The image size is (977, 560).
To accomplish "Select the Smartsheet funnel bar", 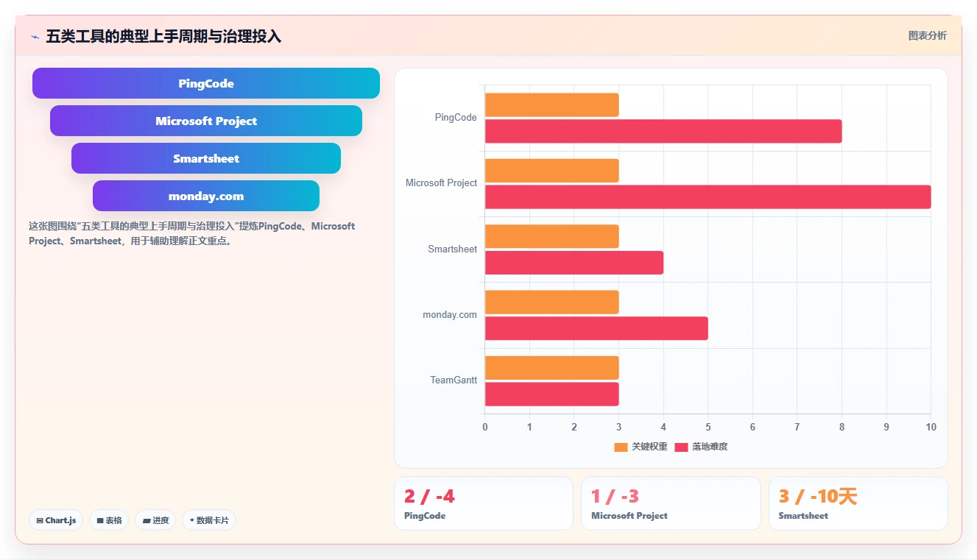I will pos(206,158).
